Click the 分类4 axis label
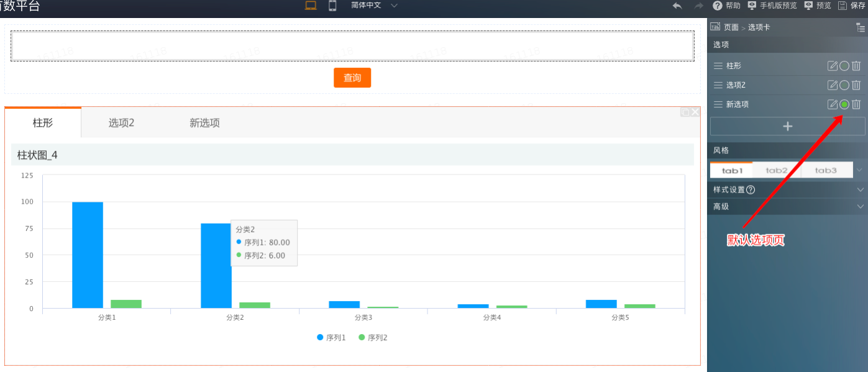This screenshot has height=372, width=868. (x=491, y=317)
